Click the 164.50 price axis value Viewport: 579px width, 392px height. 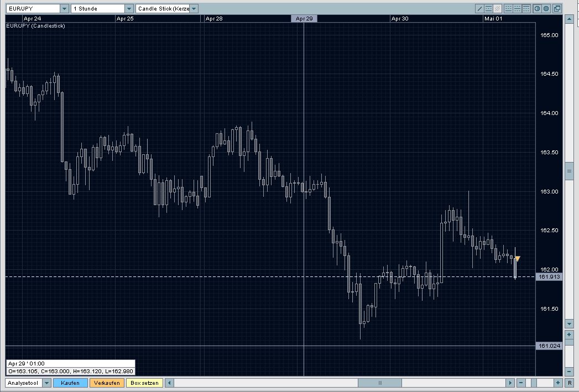pyautogui.click(x=549, y=74)
